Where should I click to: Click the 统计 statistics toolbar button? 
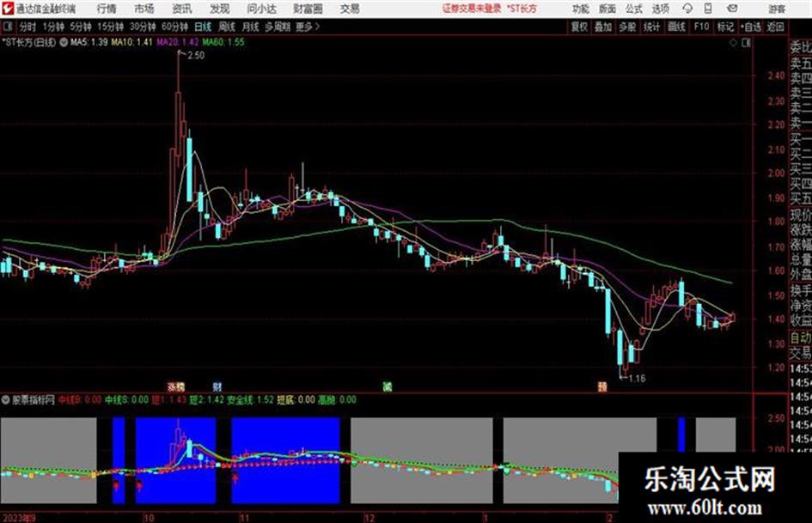[651, 27]
